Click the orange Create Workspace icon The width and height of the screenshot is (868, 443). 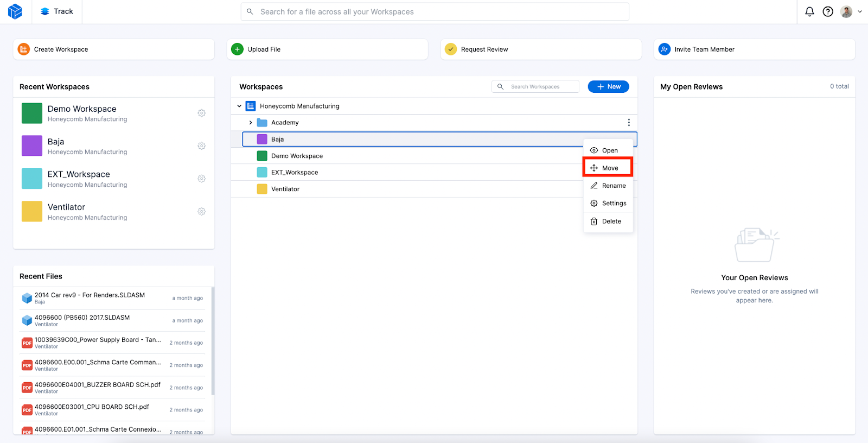pyautogui.click(x=24, y=49)
